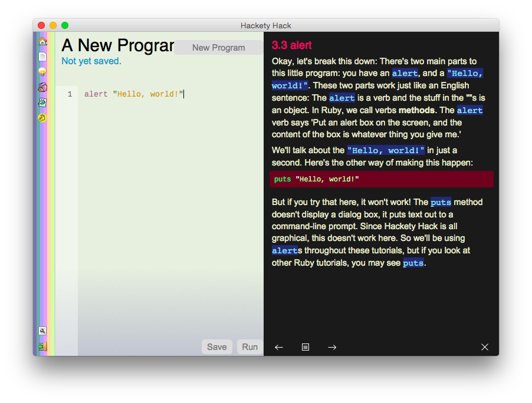Viewport: 532px width, 403px height.
Task: Click the Save button
Action: [217, 347]
